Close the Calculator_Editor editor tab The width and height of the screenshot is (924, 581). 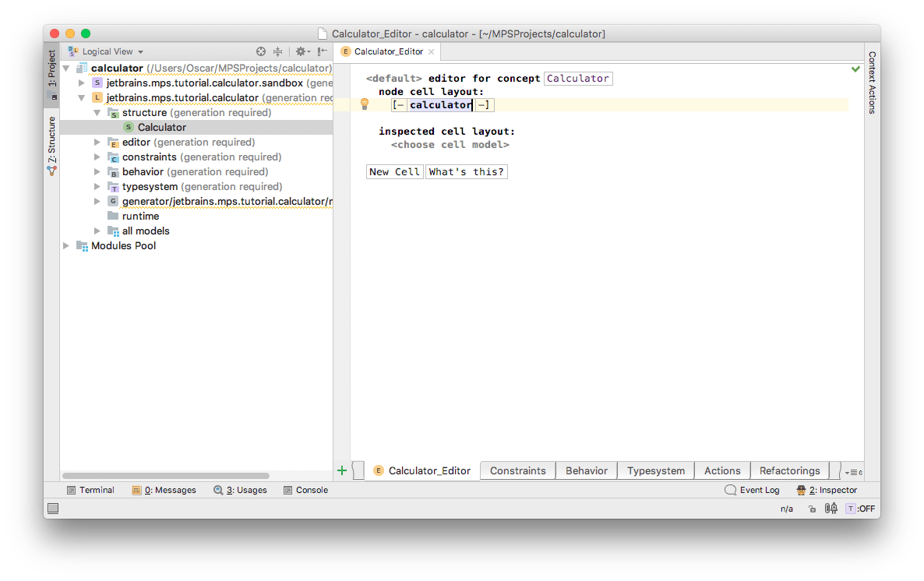coord(431,51)
